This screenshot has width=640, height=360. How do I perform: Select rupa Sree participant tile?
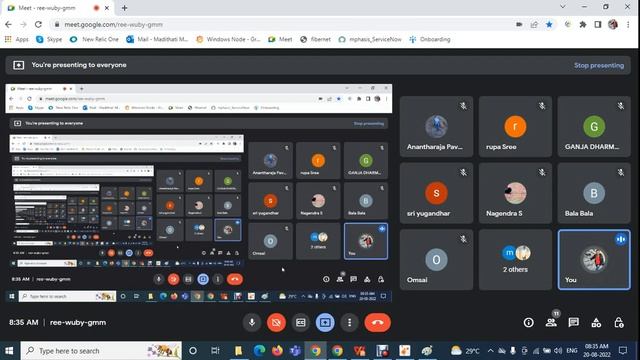[515, 127]
